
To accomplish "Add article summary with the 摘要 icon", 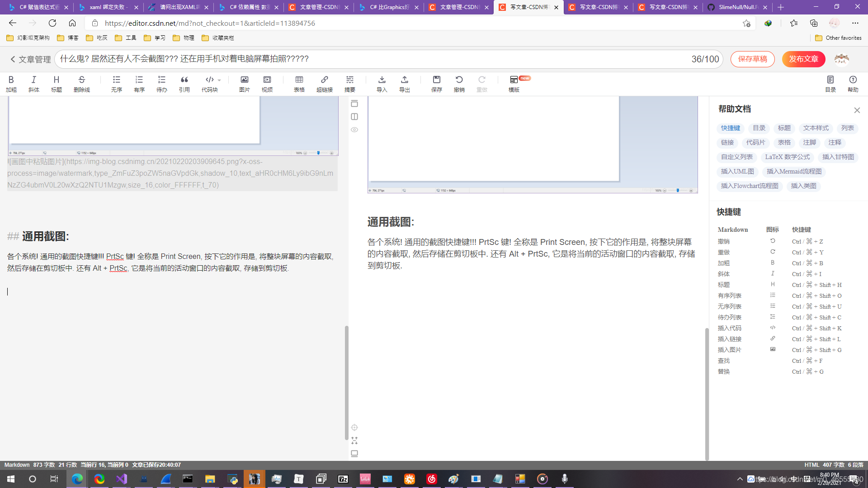I will [x=350, y=84].
